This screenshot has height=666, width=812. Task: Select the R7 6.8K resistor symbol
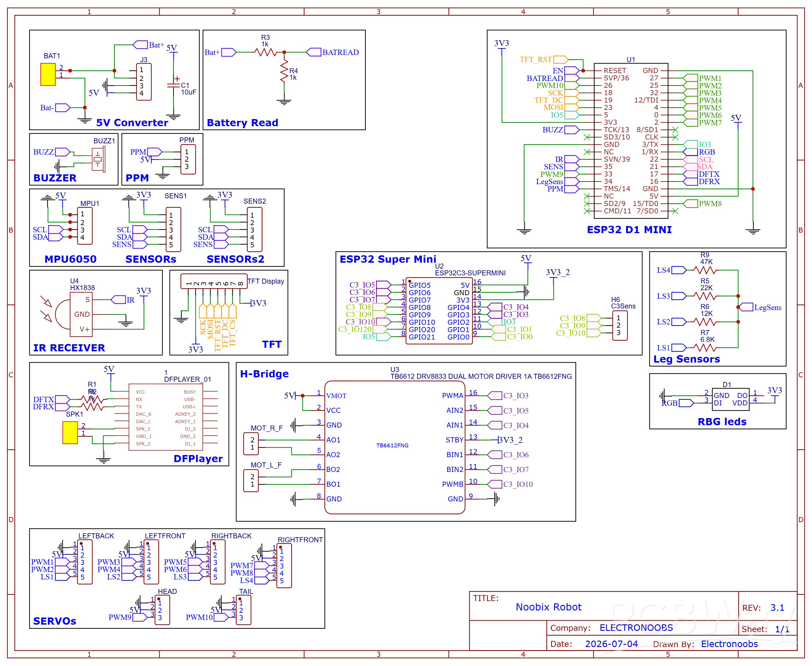(705, 348)
